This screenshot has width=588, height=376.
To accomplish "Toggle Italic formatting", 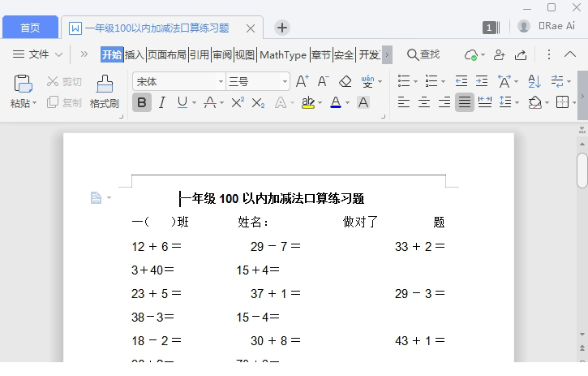I will pos(161,102).
